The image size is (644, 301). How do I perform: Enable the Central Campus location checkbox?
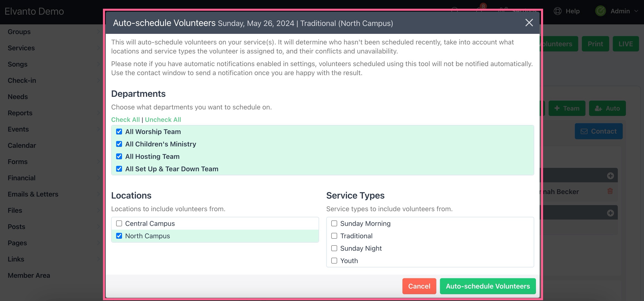(119, 223)
